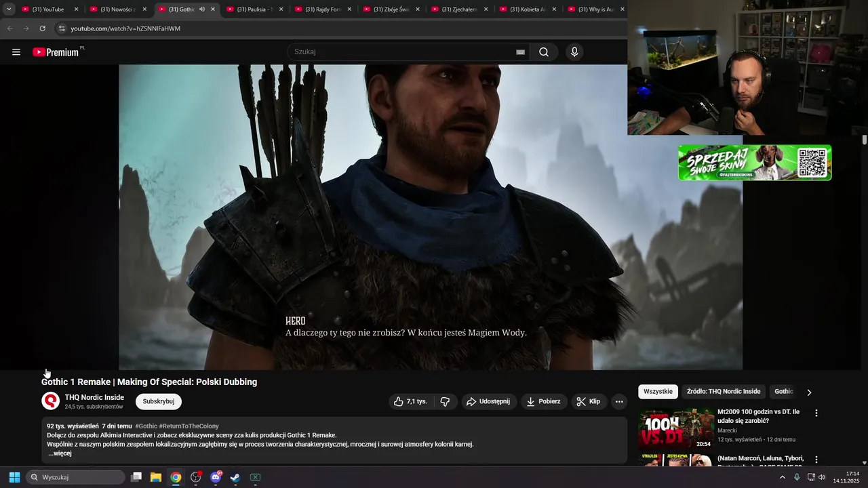
Task: Open hashtag #Gothic link
Action: point(146,426)
